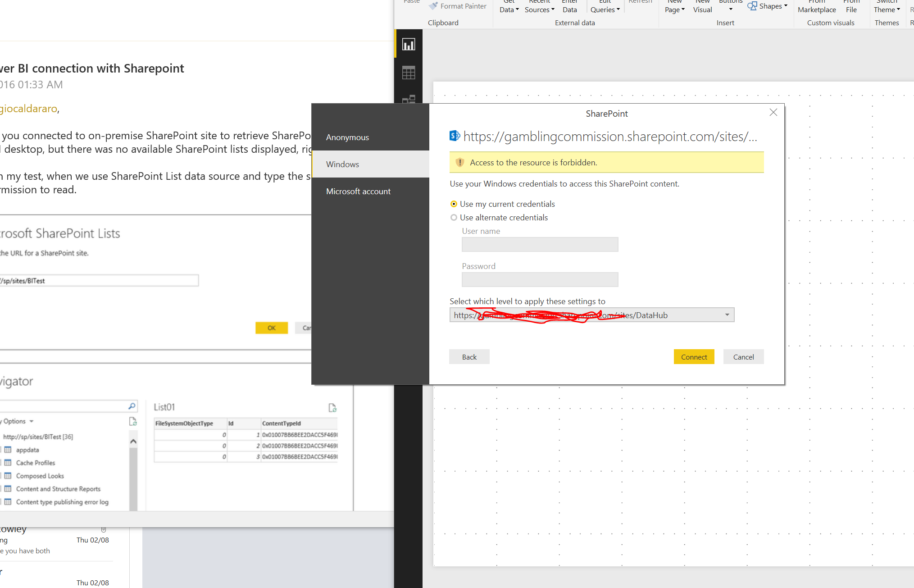
Task: Select the appdata list table icon
Action: coord(8,450)
